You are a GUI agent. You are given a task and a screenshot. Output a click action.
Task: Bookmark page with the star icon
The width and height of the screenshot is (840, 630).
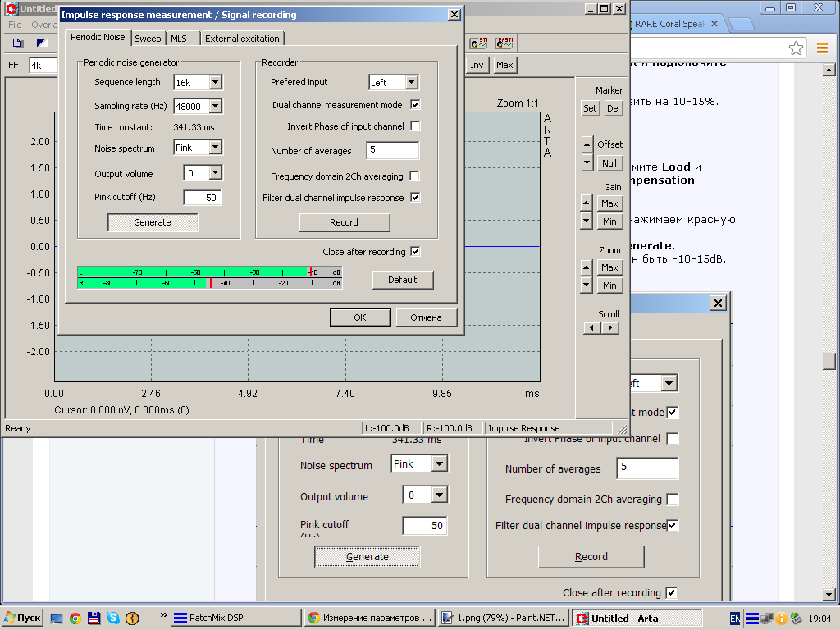coord(796,48)
